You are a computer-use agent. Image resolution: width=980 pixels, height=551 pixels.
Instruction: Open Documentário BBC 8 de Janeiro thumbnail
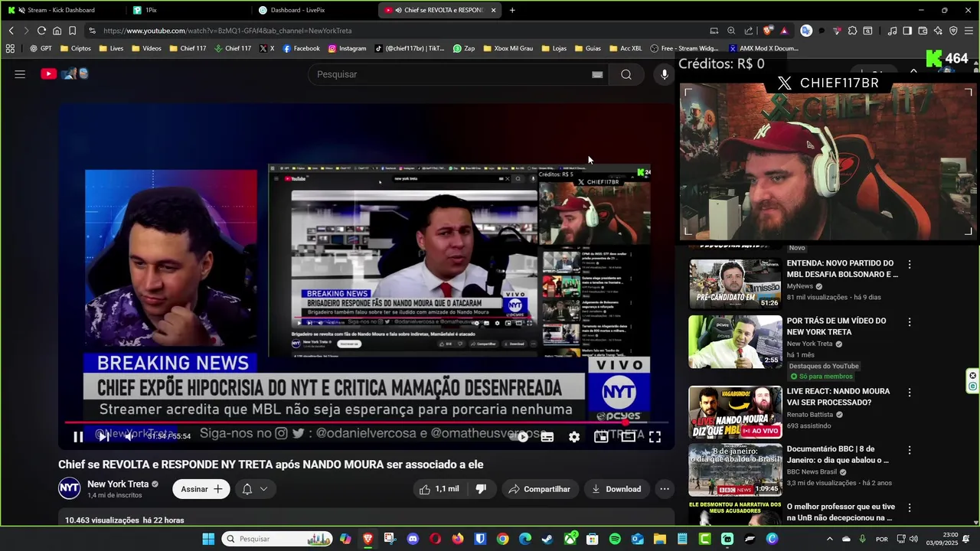pyautogui.click(x=735, y=470)
